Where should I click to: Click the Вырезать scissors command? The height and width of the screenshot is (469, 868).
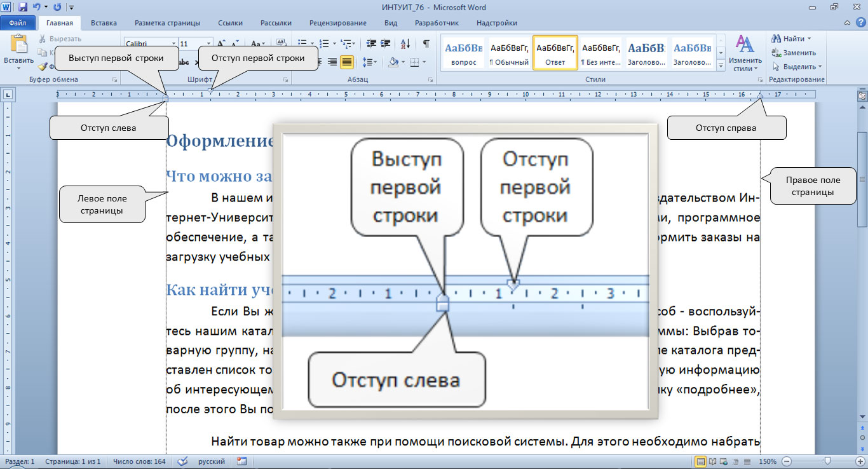60,39
